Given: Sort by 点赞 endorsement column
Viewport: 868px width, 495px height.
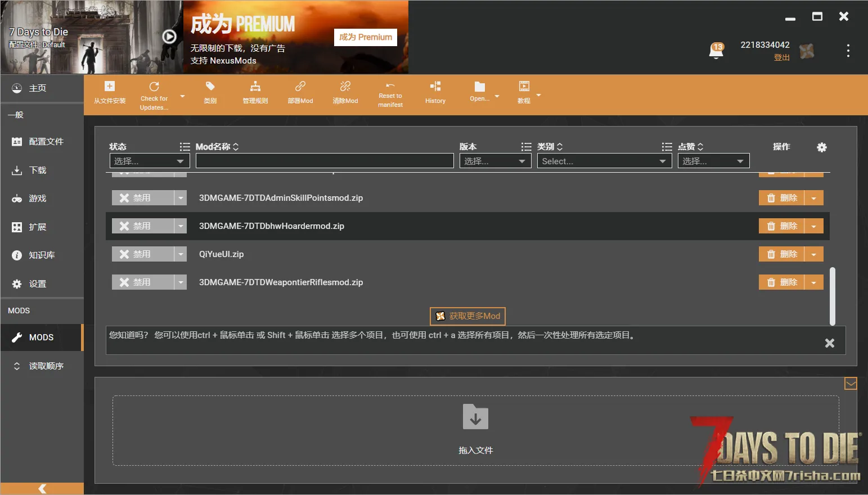Looking at the screenshot, I should tap(700, 147).
